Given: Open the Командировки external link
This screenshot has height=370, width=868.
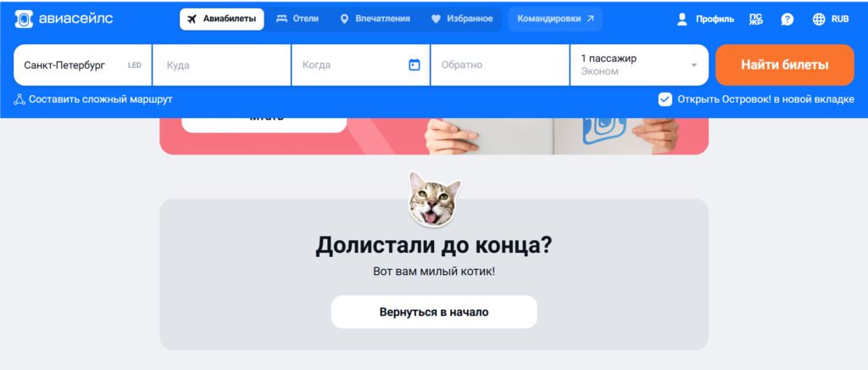Looking at the screenshot, I should pyautogui.click(x=555, y=19).
